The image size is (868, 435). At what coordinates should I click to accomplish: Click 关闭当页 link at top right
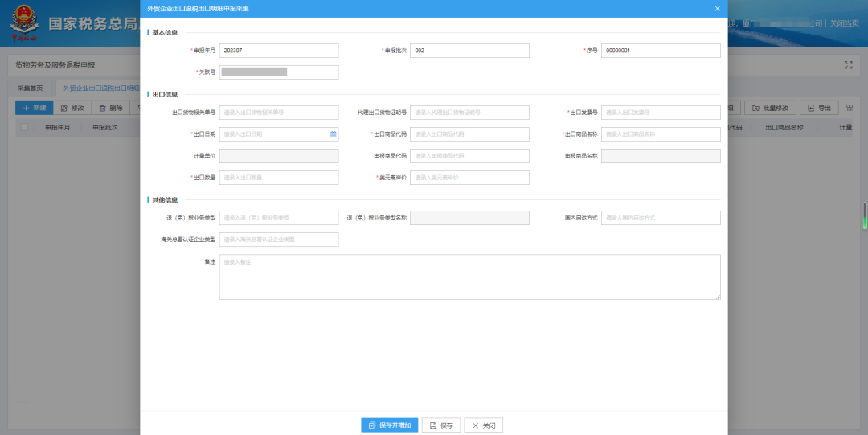pyautogui.click(x=844, y=23)
